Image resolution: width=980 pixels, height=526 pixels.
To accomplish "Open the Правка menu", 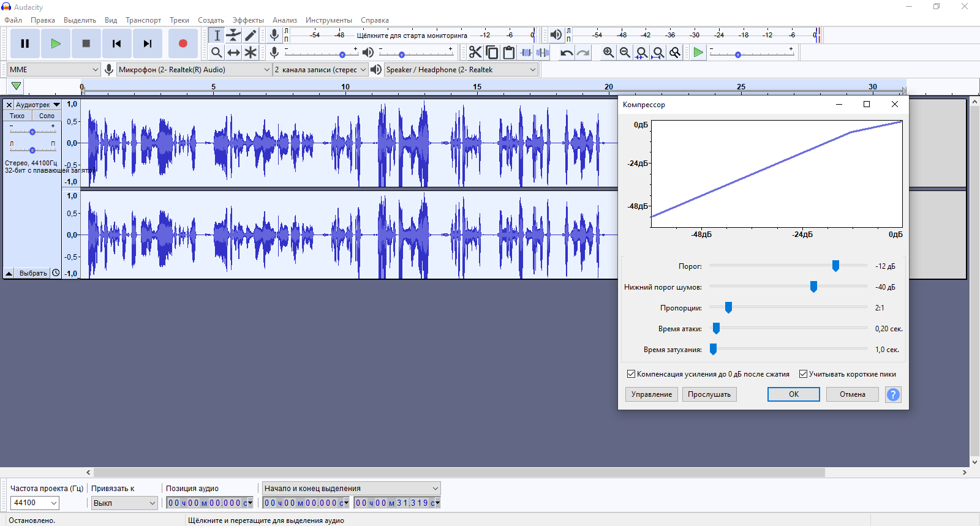I will 43,20.
